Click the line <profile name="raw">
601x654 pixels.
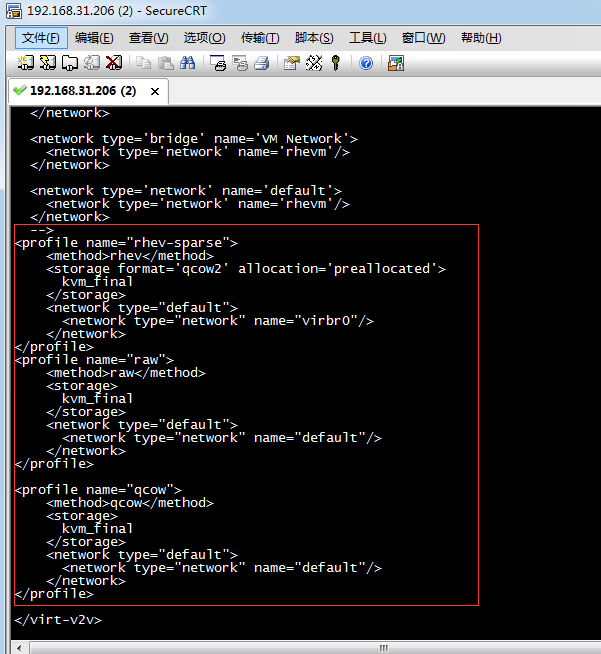coord(94,360)
